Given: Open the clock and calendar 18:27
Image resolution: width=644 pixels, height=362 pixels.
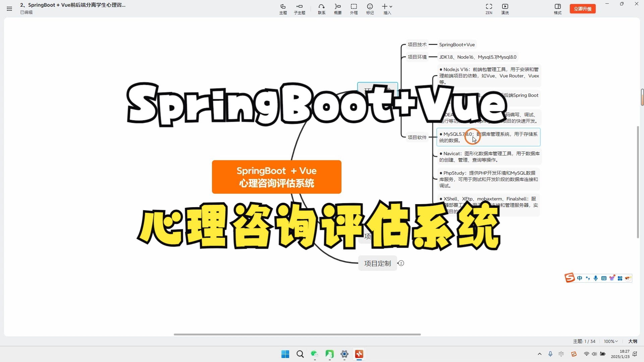Looking at the screenshot, I should coord(620,354).
